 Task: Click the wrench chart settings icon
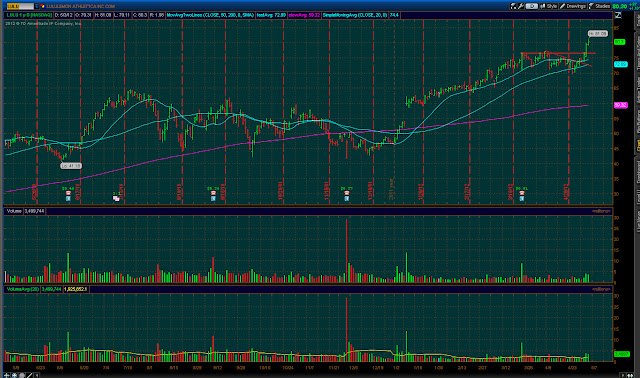point(521,6)
